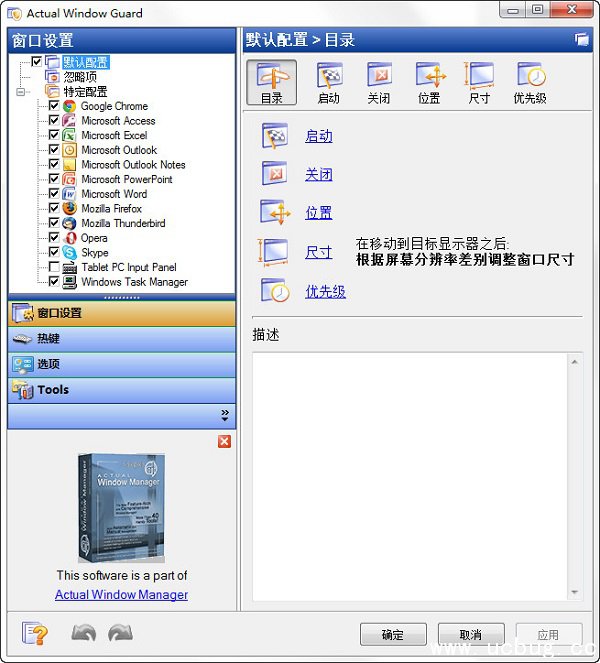Click the 确定 (OK) button
Image resolution: width=600 pixels, height=663 pixels.
click(x=393, y=635)
